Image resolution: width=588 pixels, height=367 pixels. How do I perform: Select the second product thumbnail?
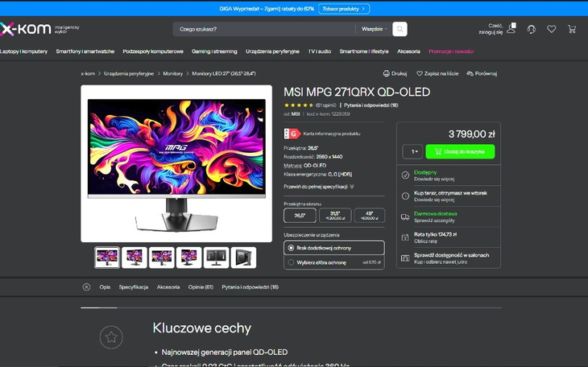pos(135,258)
